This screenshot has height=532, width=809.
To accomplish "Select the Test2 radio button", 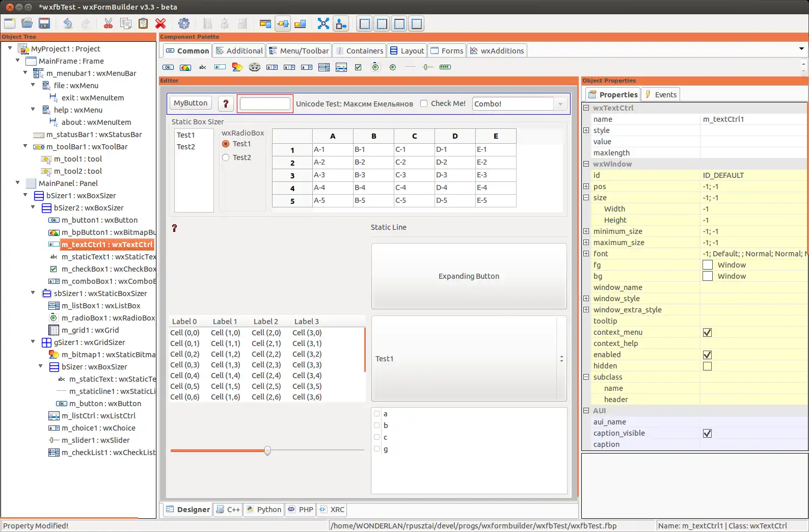I will [226, 157].
